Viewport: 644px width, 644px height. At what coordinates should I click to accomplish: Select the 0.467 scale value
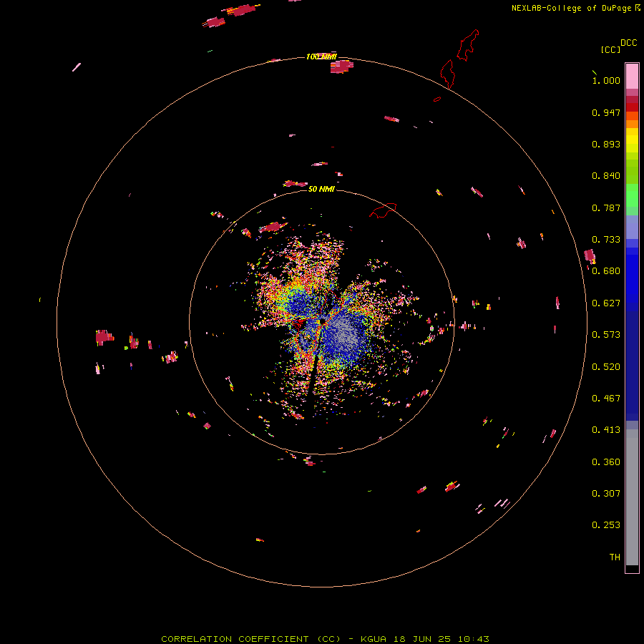click(606, 399)
